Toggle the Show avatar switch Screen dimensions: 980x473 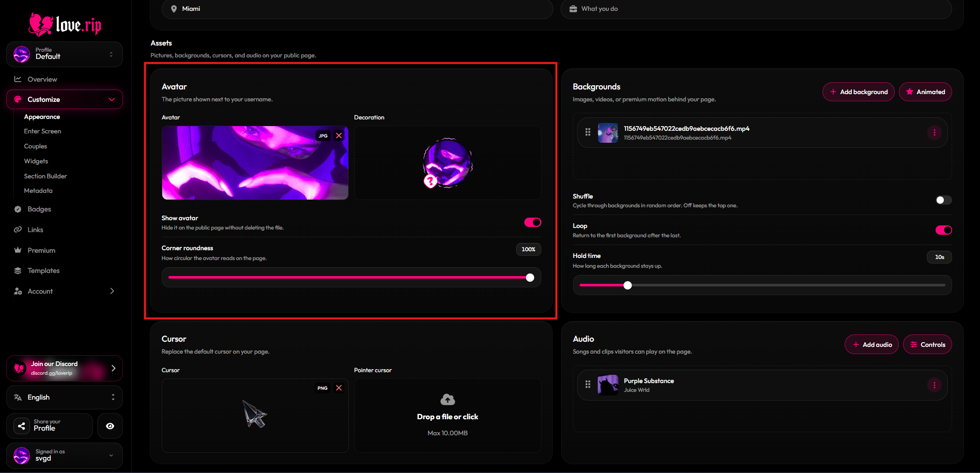pyautogui.click(x=533, y=222)
